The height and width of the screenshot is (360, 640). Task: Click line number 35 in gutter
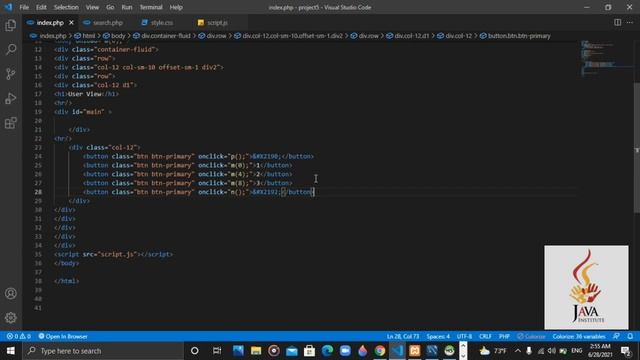(x=38, y=254)
